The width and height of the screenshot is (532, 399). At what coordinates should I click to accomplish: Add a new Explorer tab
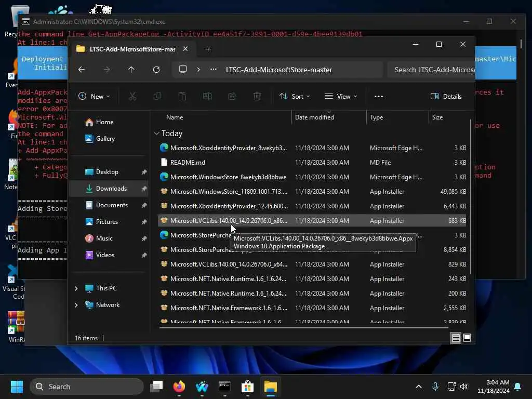208,49
